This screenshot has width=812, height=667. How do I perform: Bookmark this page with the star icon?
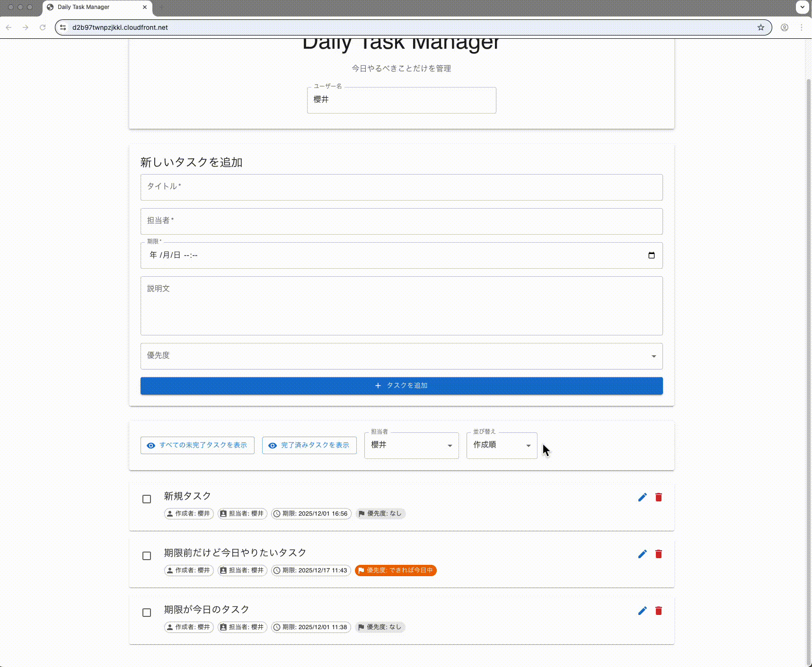point(760,27)
